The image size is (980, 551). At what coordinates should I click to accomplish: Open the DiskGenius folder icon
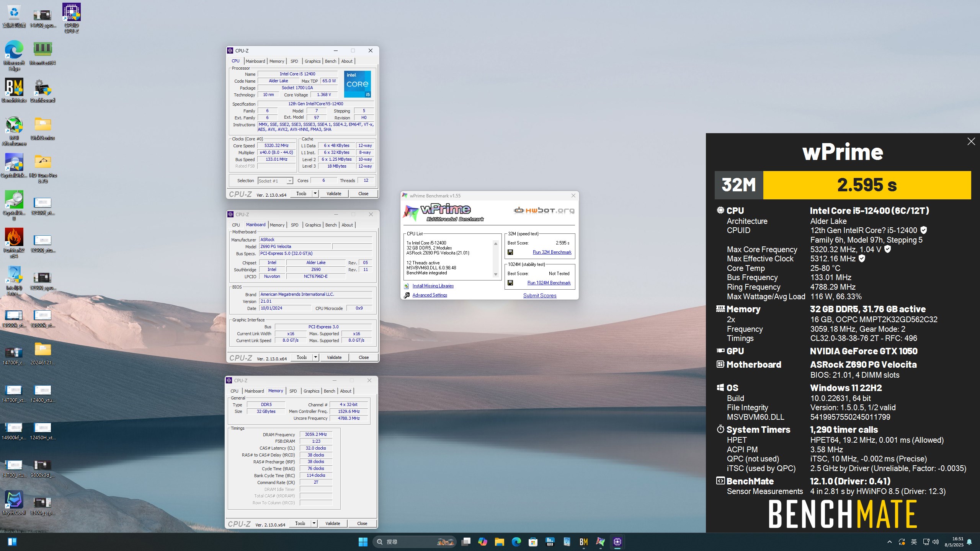42,128
